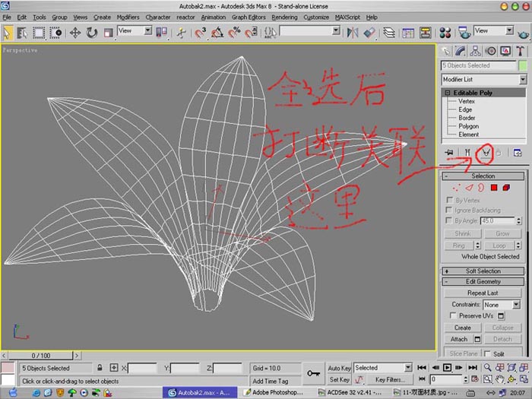Select the Move tool in main toolbar

click(74, 33)
